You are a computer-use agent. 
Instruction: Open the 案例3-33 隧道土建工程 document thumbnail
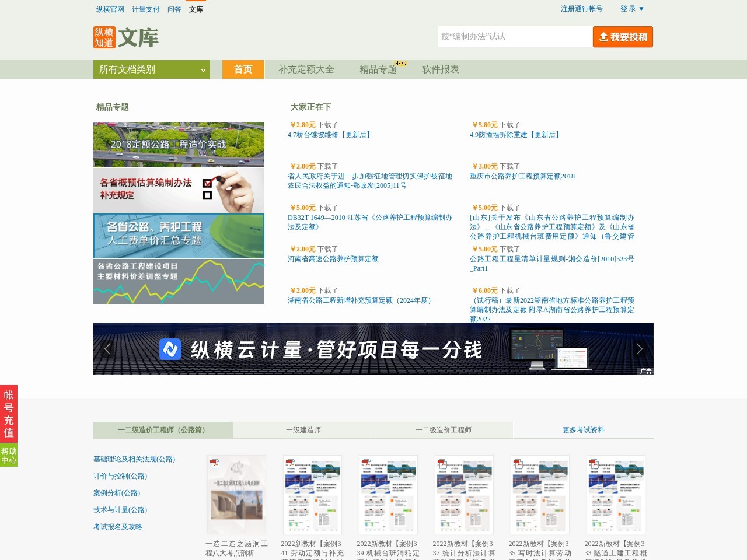616,495
